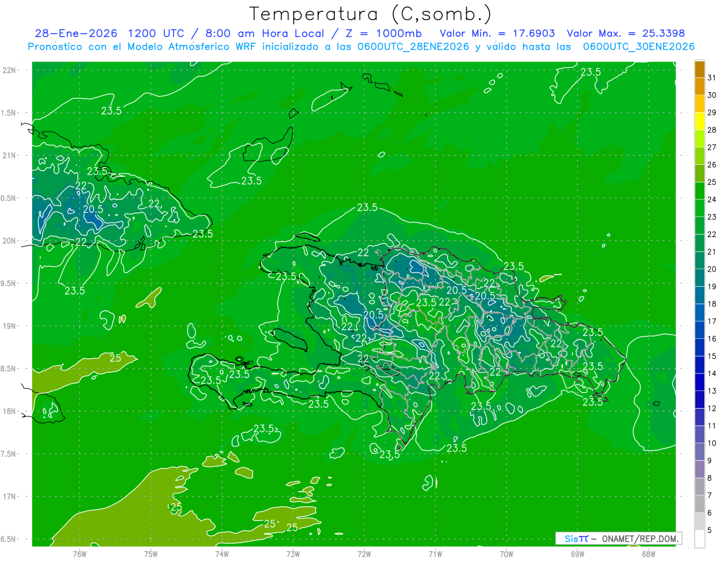The height and width of the screenshot is (562, 728).
Task: Click the '17N' latitude axis label
Action: click(10, 497)
